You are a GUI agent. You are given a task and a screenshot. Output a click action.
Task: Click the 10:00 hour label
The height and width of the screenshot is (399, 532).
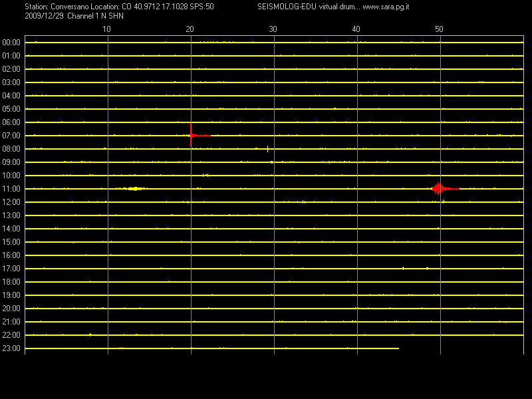[x=11, y=176]
